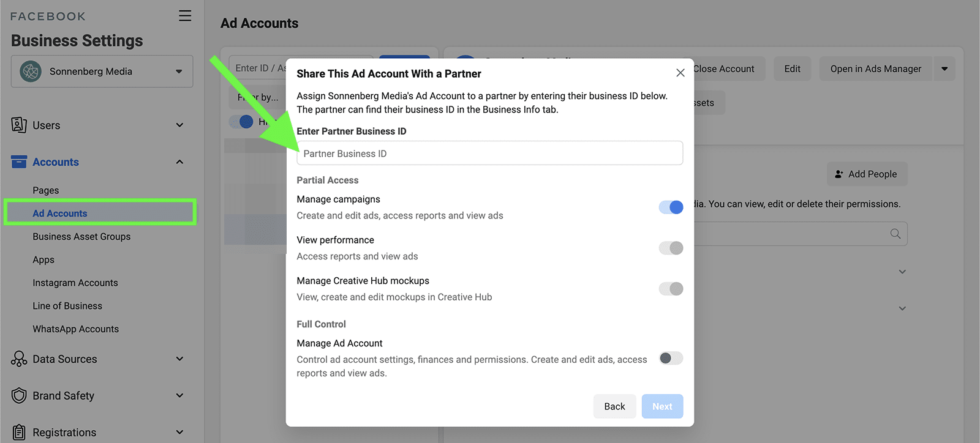
Task: Click the Data Sources label
Action: pyautogui.click(x=65, y=359)
